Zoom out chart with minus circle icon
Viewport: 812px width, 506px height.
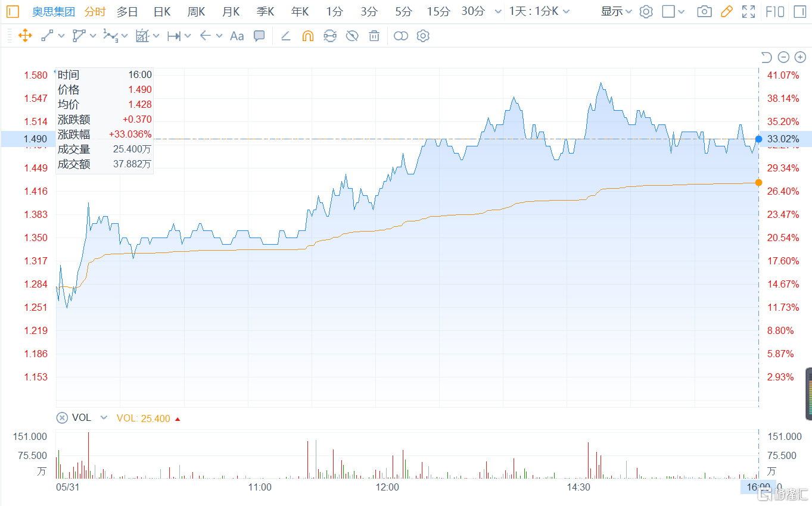pyautogui.click(x=783, y=57)
